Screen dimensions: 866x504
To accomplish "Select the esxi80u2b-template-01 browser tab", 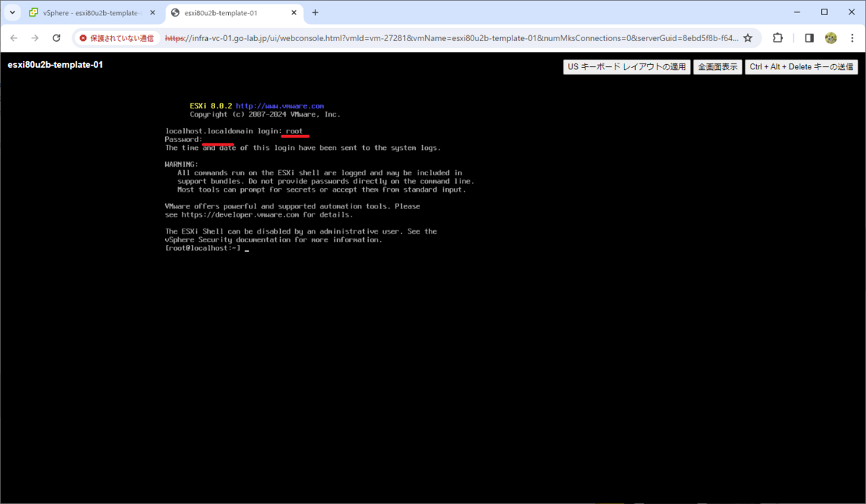I will click(x=234, y=13).
